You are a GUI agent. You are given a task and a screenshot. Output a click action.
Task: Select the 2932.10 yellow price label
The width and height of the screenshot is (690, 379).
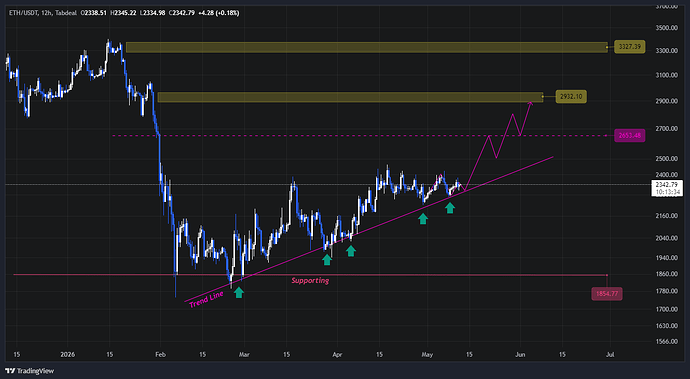coord(571,96)
